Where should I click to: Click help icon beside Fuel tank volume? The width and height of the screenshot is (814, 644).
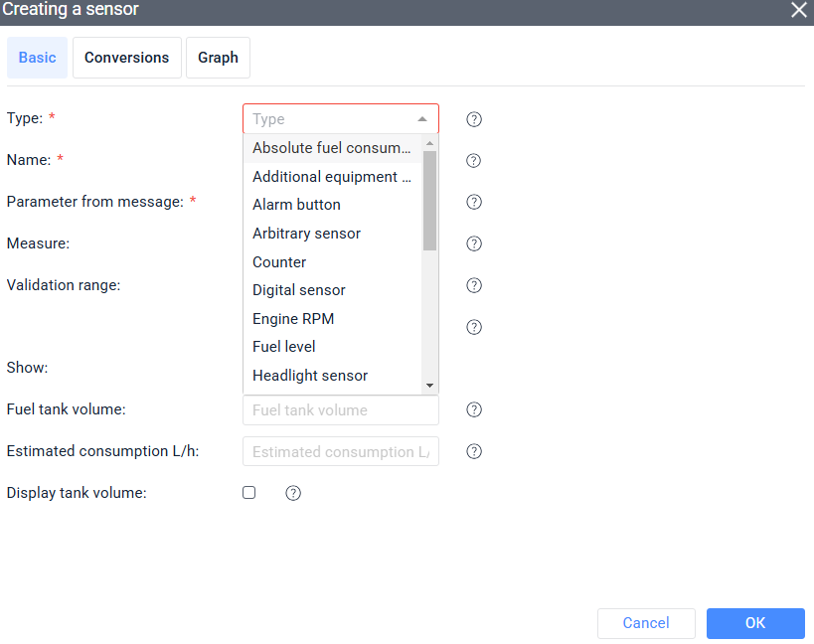pos(474,409)
